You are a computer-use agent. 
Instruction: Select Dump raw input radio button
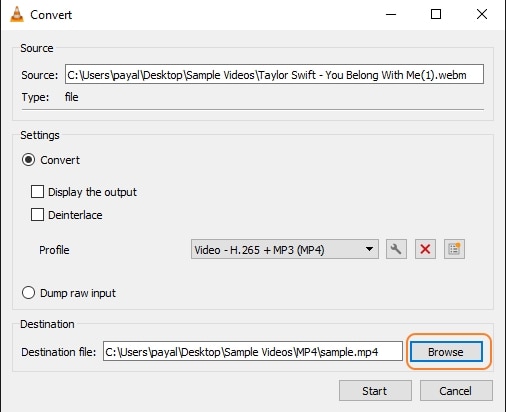click(x=28, y=293)
